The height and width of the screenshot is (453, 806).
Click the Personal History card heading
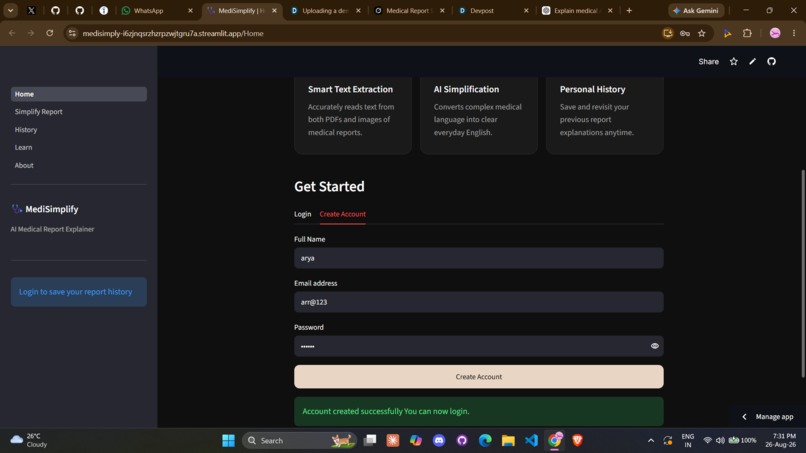point(592,89)
